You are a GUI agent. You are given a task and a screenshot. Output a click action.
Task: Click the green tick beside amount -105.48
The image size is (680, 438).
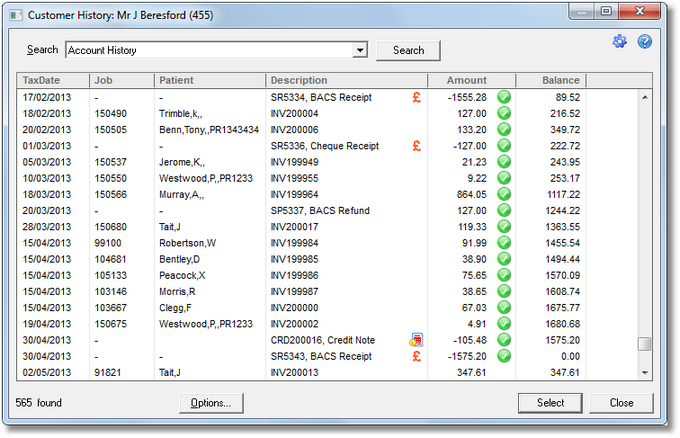click(x=504, y=340)
